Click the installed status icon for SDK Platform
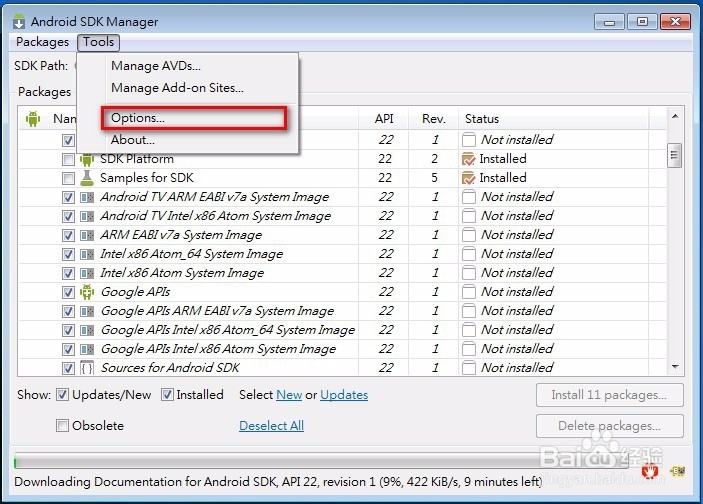Viewport: 703px width, 504px height. pos(468,159)
